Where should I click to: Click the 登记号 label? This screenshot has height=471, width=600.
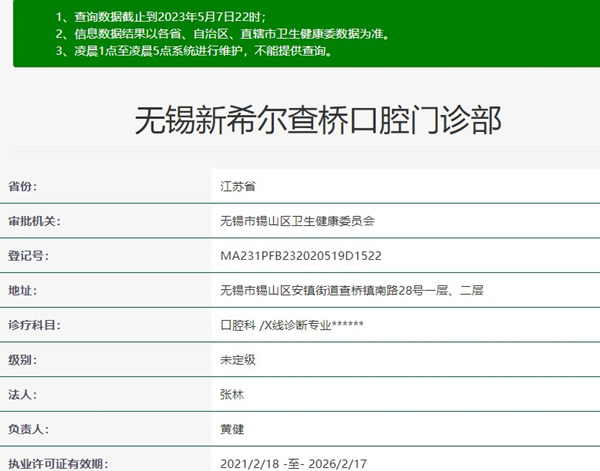point(28,256)
